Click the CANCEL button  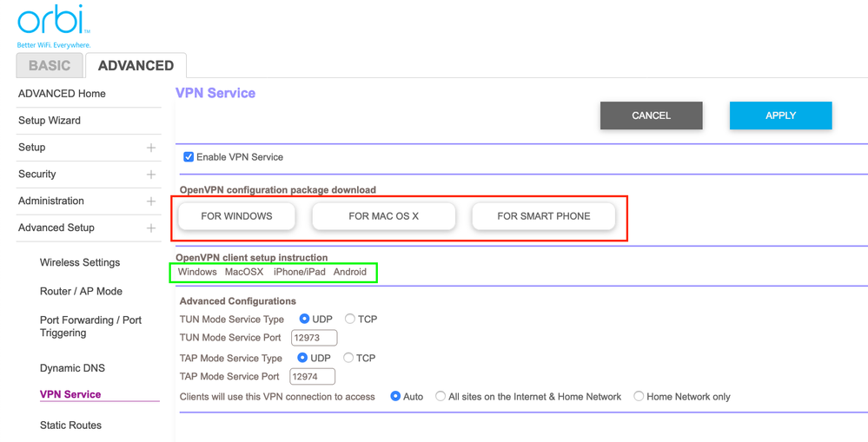[x=651, y=115]
